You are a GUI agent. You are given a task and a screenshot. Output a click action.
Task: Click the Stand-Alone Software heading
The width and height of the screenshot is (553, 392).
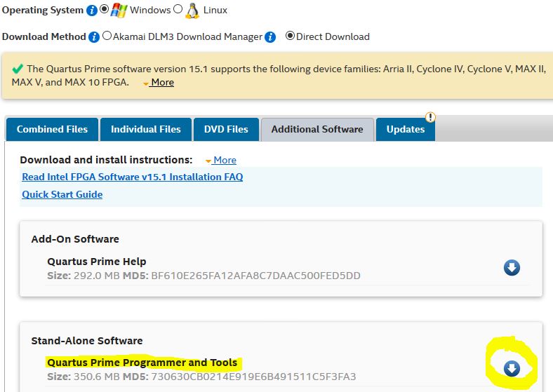point(87,341)
